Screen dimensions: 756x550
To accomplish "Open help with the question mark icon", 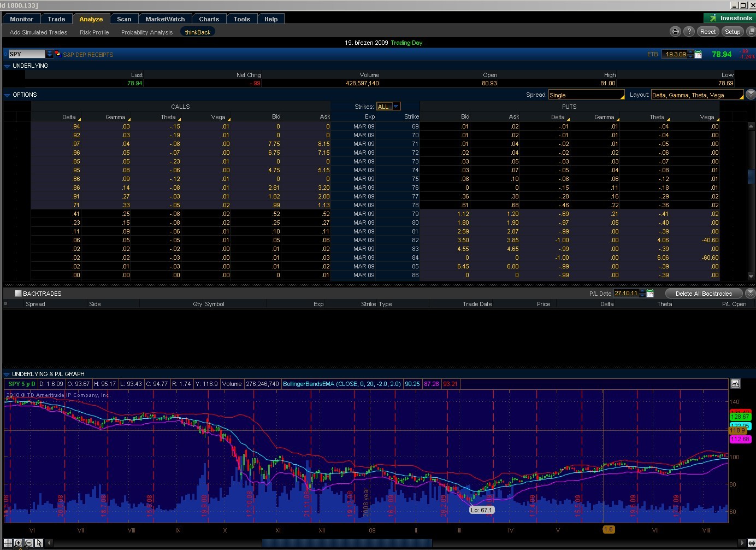I will click(689, 32).
